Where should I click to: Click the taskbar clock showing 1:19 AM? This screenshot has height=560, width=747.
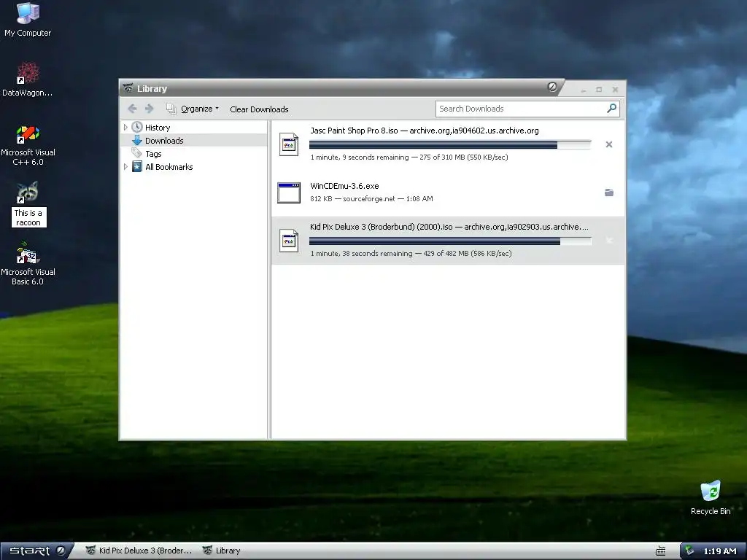tap(720, 551)
